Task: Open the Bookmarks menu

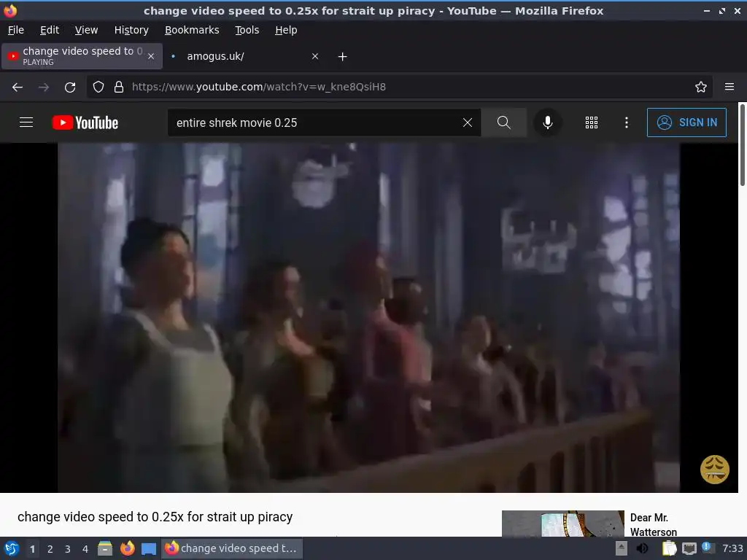Action: (192, 30)
